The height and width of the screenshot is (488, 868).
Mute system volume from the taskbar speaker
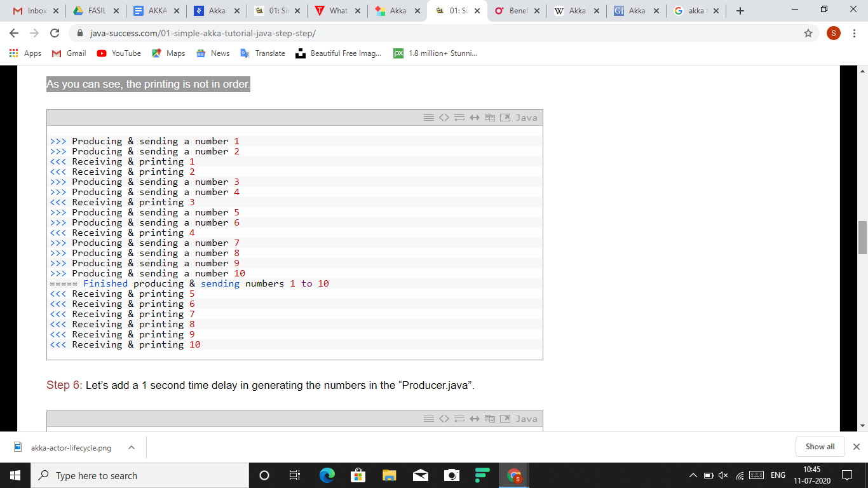click(722, 475)
